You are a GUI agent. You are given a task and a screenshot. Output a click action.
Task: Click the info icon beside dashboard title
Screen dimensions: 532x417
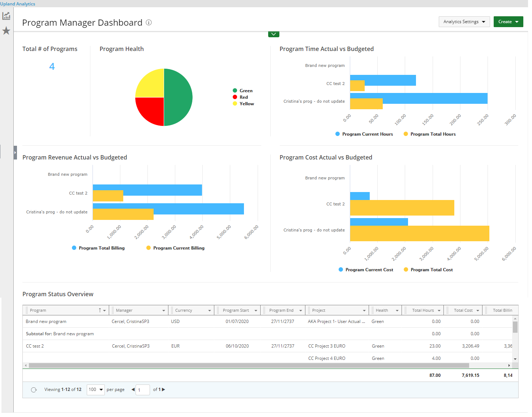tap(149, 22)
